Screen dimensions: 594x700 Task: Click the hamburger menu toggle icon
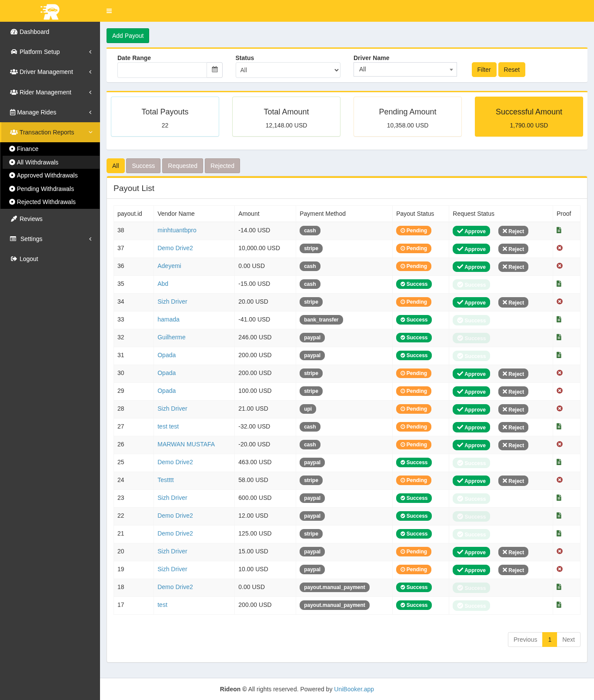tap(109, 11)
